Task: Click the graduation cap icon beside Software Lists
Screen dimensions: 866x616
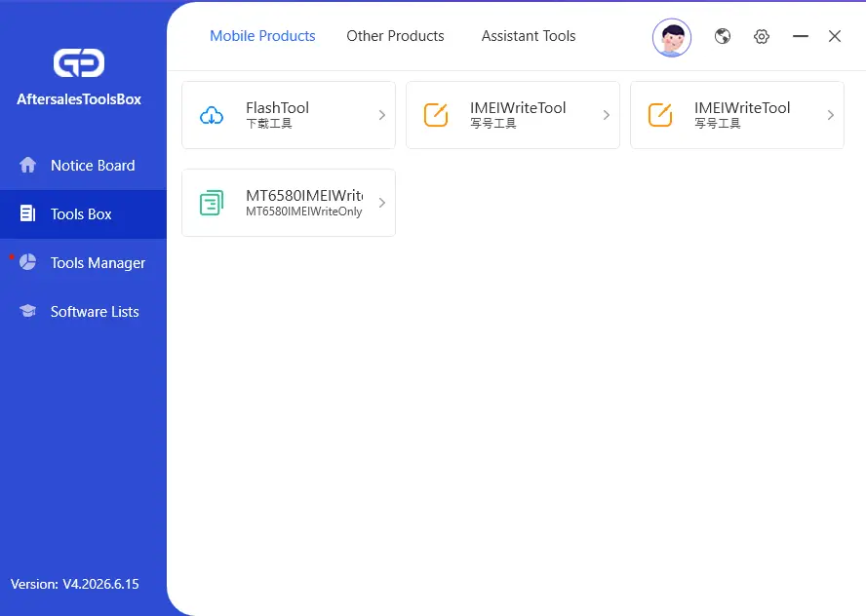Action: point(27,311)
